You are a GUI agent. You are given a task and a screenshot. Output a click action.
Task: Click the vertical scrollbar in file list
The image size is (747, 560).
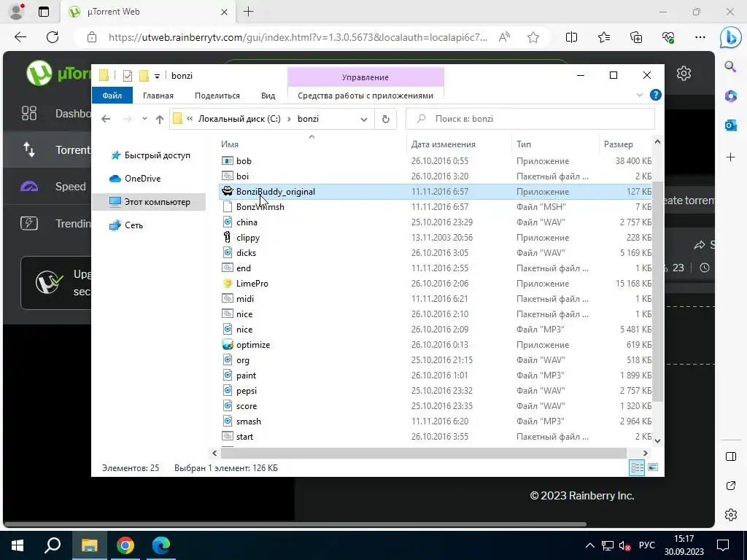click(x=657, y=292)
